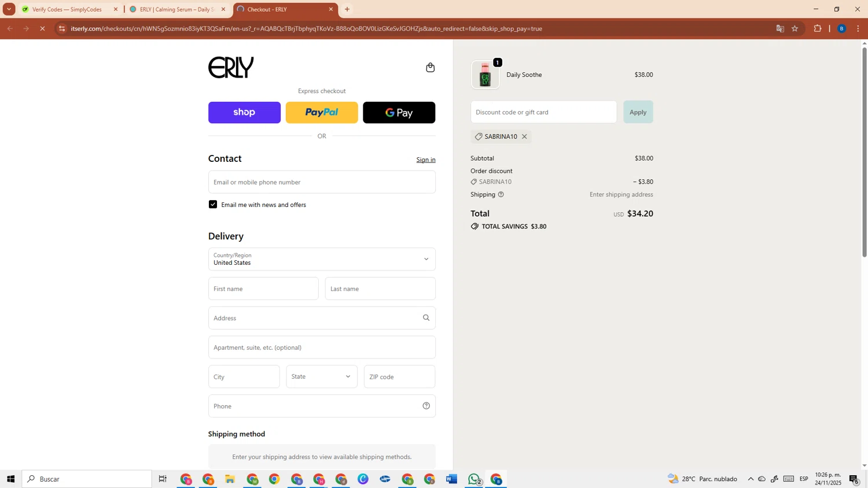Open the Windows Start menu
The height and width of the screenshot is (488, 868).
tap(10, 479)
